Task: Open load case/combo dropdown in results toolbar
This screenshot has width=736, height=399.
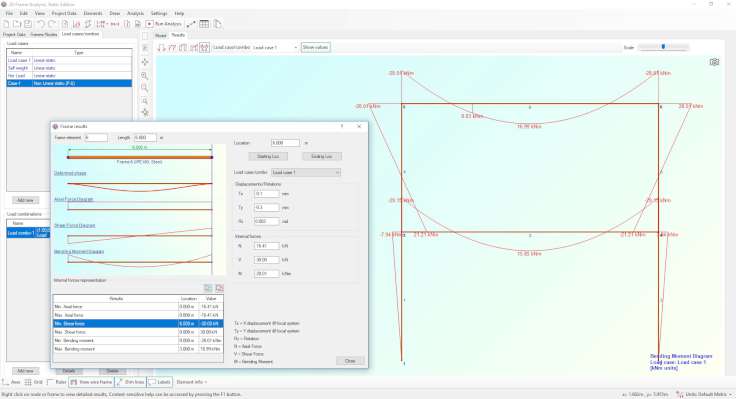Action: 275,47
